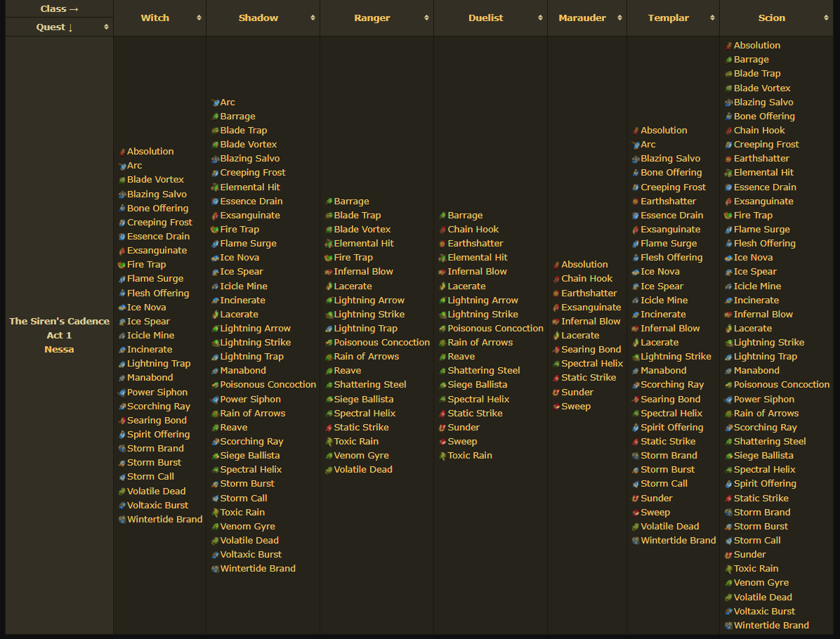Open Toxic Rain link in Duelist column

470,456
